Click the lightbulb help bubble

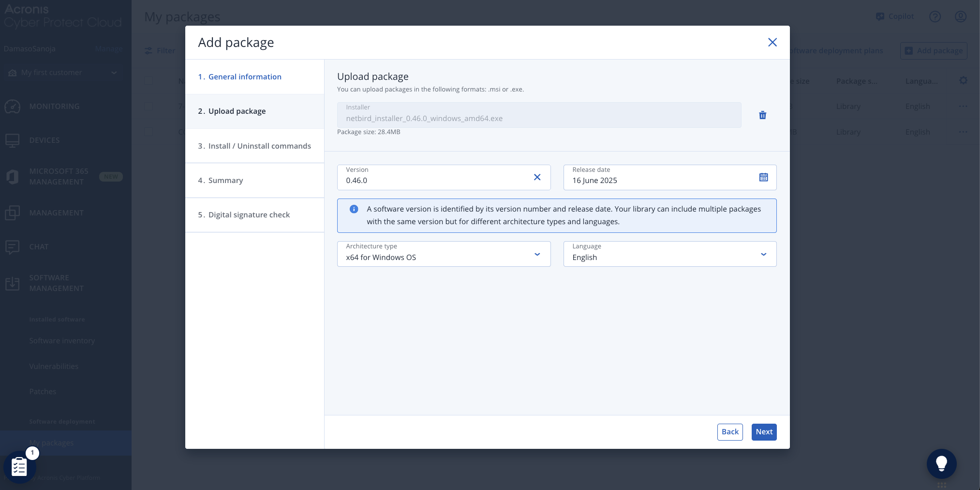pyautogui.click(x=941, y=463)
